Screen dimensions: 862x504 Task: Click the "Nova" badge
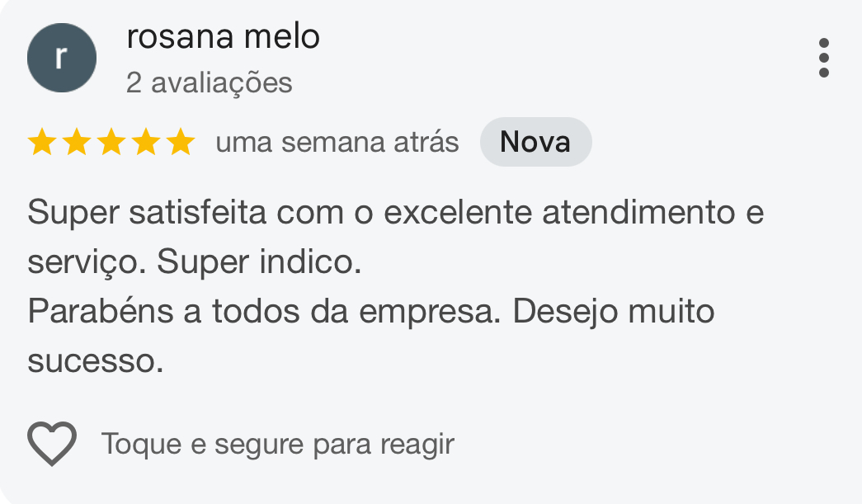pyautogui.click(x=535, y=142)
